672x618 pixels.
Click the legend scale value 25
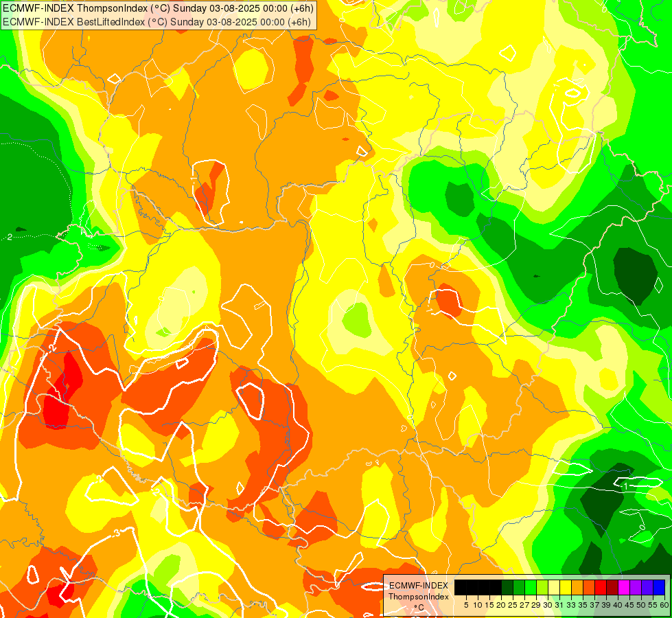click(513, 605)
